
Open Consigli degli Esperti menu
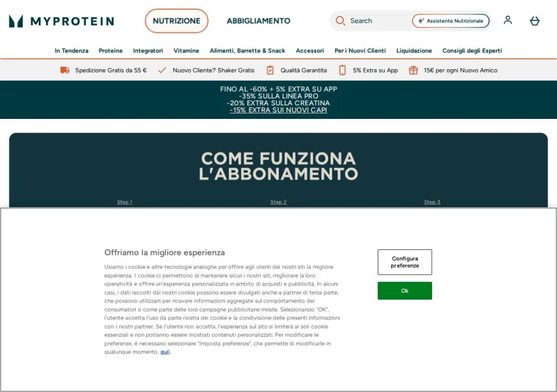pyautogui.click(x=471, y=50)
